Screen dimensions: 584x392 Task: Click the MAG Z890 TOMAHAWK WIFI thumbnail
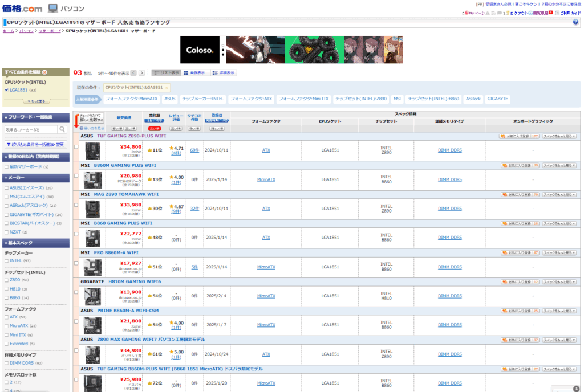(92, 209)
